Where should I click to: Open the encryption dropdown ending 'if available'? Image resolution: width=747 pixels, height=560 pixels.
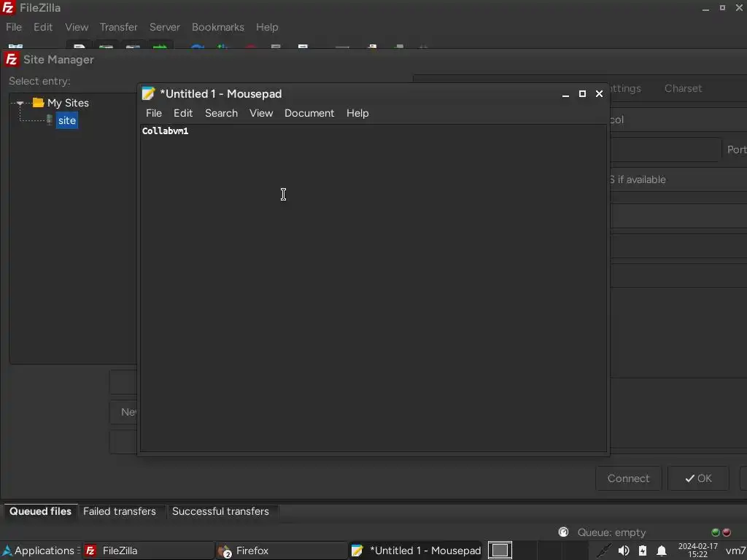[678, 179]
